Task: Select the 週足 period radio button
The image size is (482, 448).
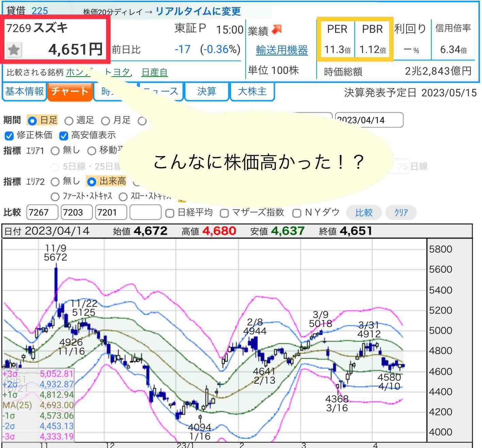Action: click(69, 121)
